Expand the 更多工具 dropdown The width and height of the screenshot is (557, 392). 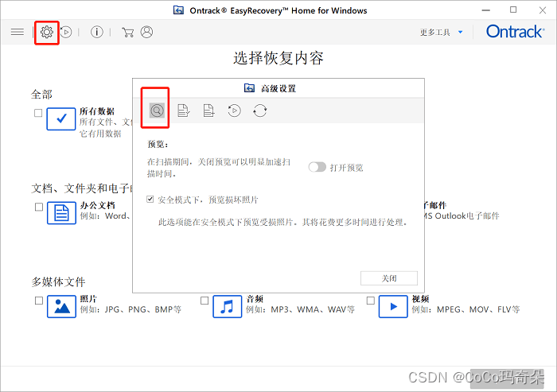tap(440, 33)
